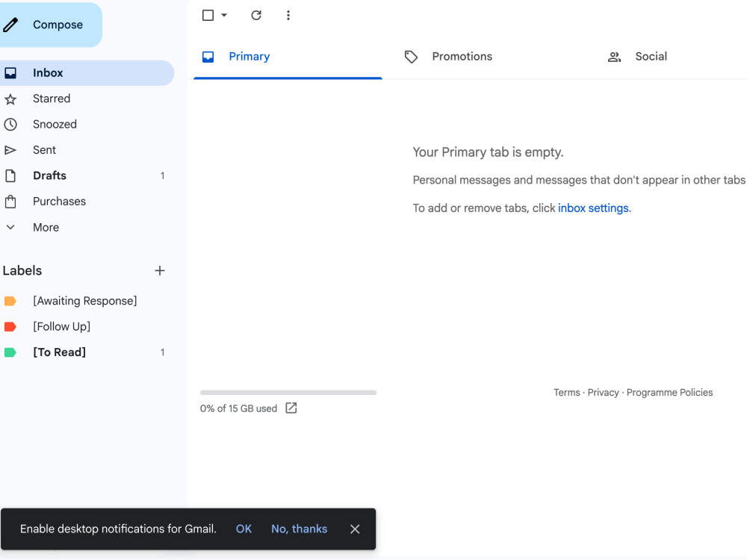The width and height of the screenshot is (747, 560).
Task: Click the Purchases shopping bag icon
Action: click(x=10, y=202)
